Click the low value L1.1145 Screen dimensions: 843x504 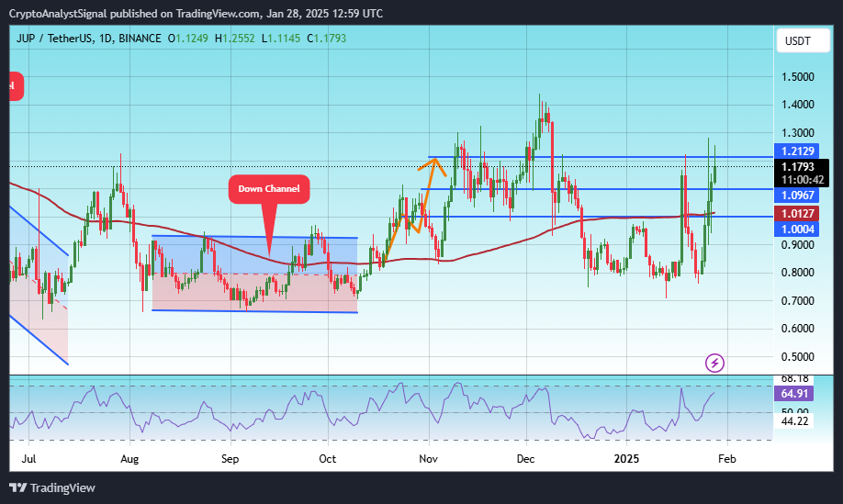pos(281,39)
